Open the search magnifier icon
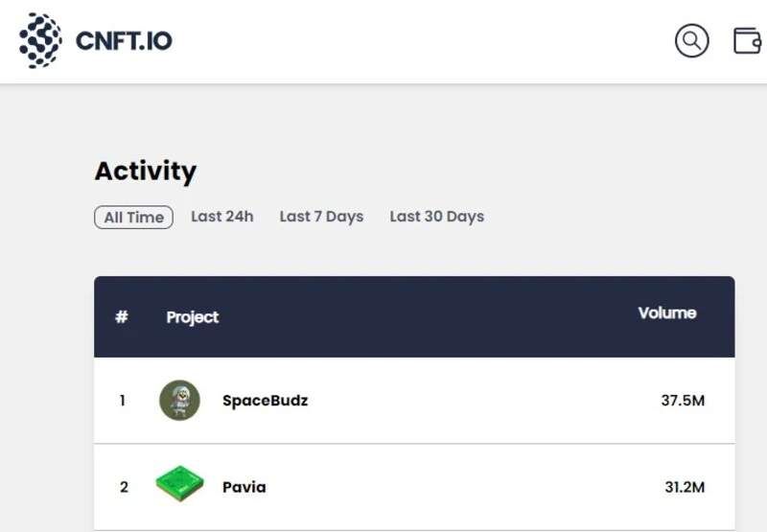This screenshot has width=767, height=532. pos(691,40)
